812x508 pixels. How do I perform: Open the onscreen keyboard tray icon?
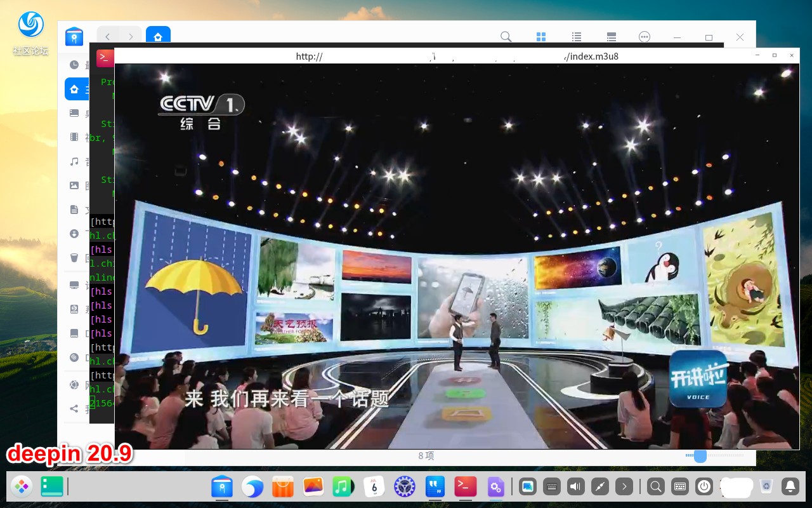click(x=551, y=487)
